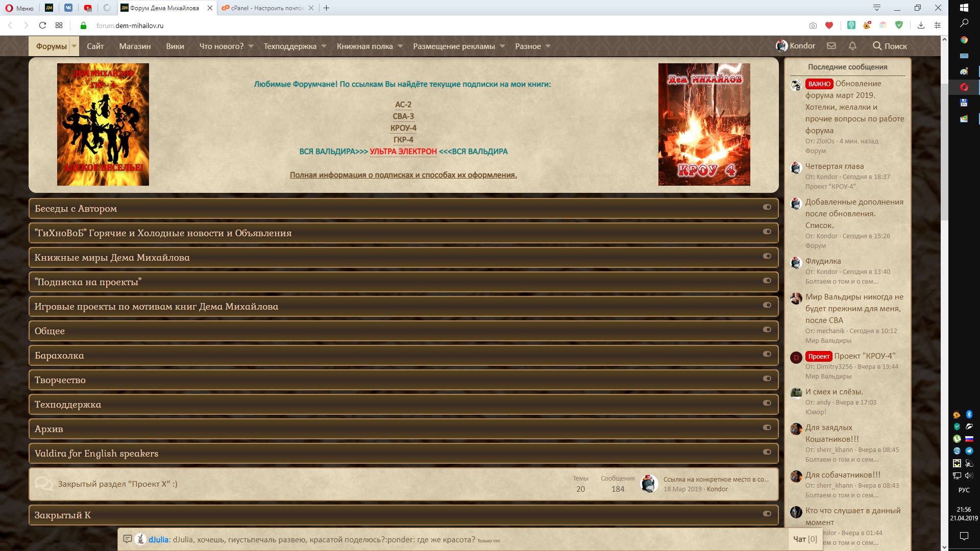Image resolution: width=980 pixels, height=551 pixels.
Task: Click the КРОУ 4 book cover image
Action: coord(704,124)
